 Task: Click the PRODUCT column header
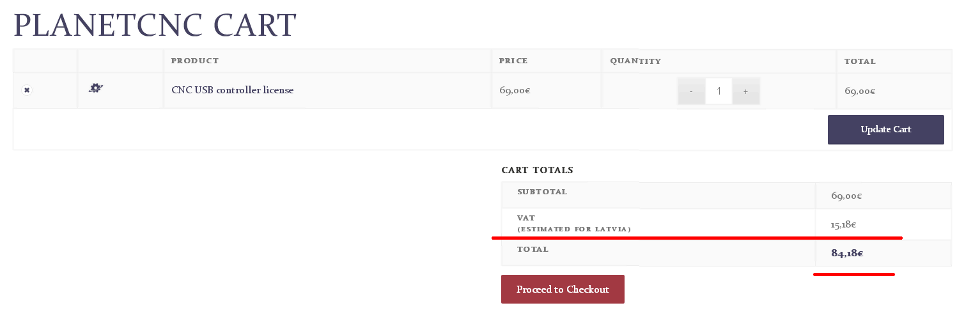pyautogui.click(x=194, y=61)
